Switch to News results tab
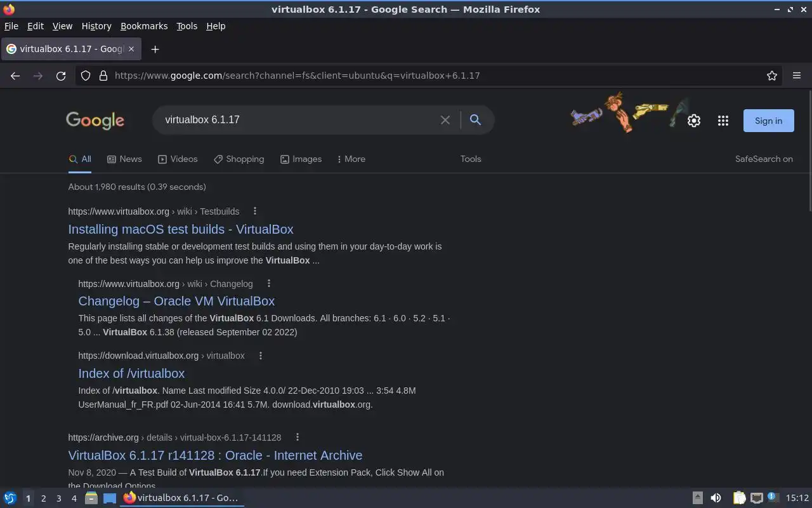Screen dimensions: 812x508 coord(124,159)
